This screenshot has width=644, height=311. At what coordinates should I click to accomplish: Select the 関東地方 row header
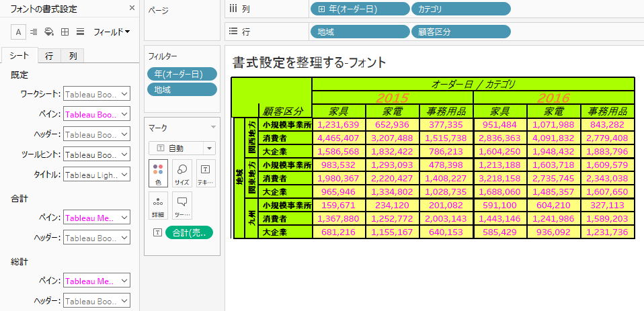tap(251, 179)
